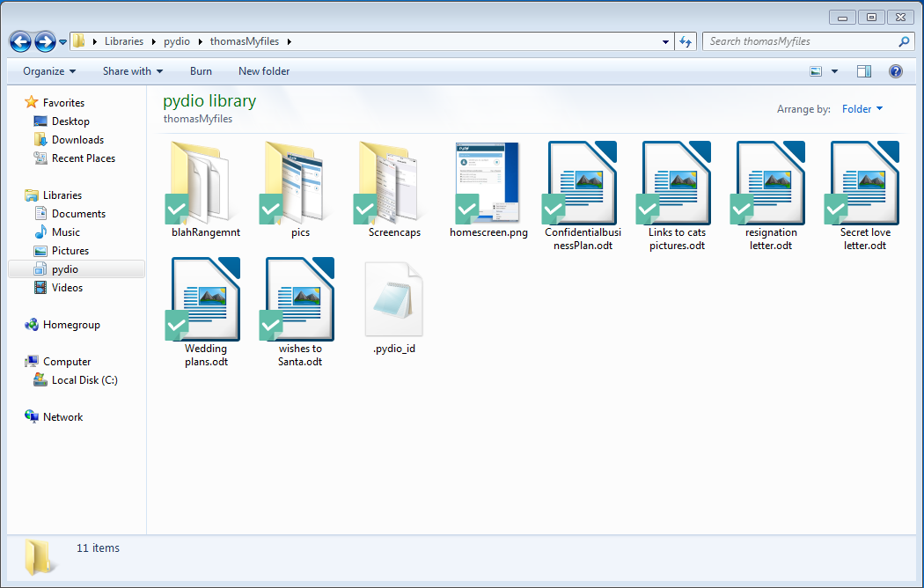Select the Wedding plans.odt file icon
This screenshot has height=588, width=924.
coord(204,299)
